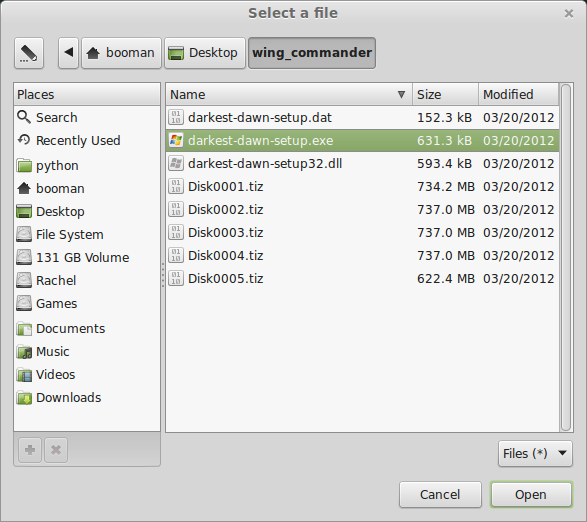This screenshot has height=522, width=587.
Task: Select Disk0003.tiz file
Action: pos(362,233)
